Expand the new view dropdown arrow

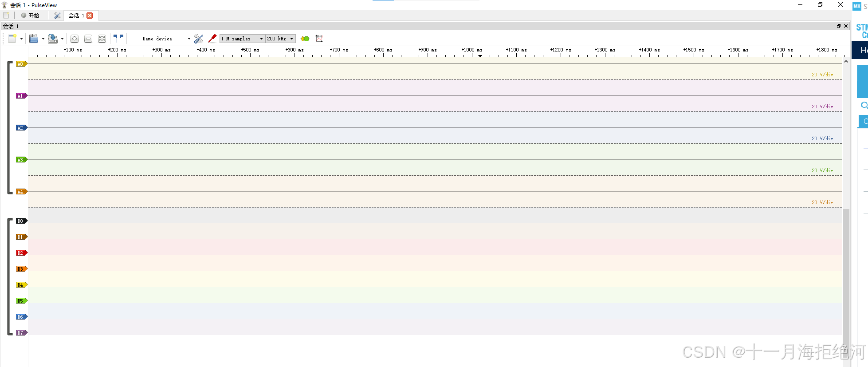[21, 39]
